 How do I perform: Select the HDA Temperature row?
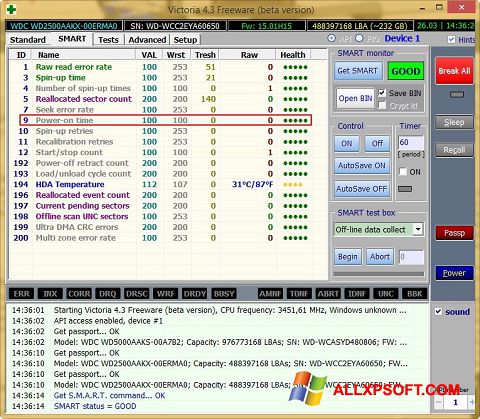[161, 184]
